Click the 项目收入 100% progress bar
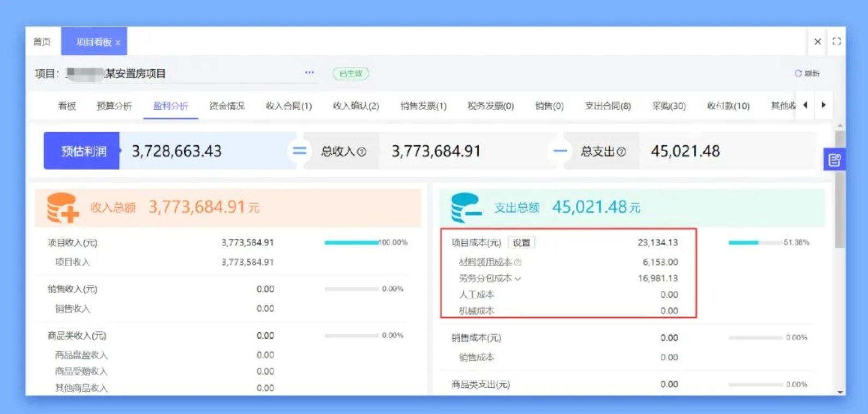868x414 pixels. [x=351, y=243]
